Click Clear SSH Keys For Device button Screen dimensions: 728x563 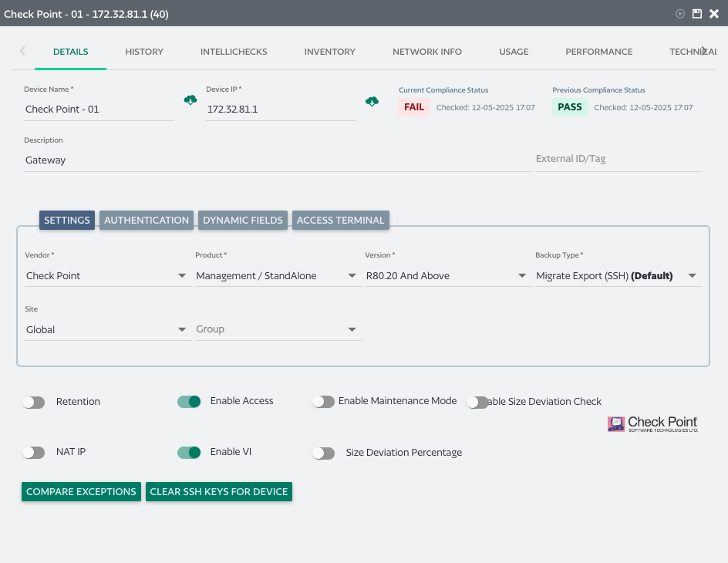(x=219, y=492)
